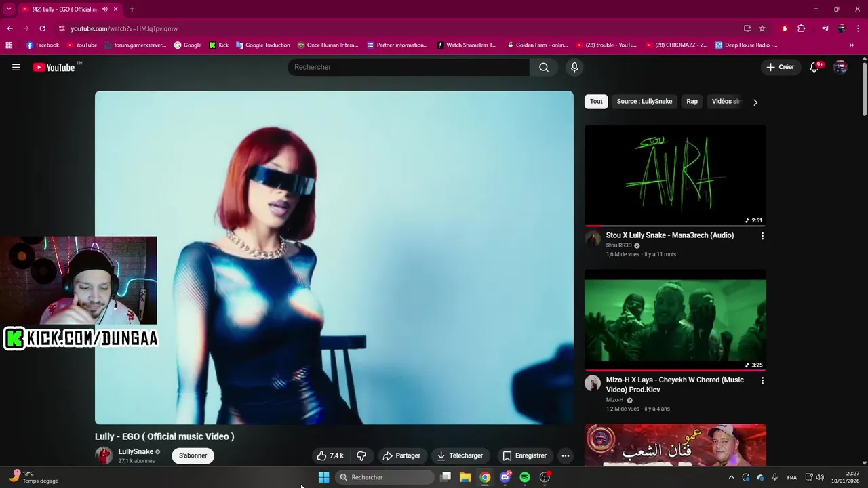868x488 pixels.
Task: Click the S'abonner subscribe button
Action: [x=193, y=455]
